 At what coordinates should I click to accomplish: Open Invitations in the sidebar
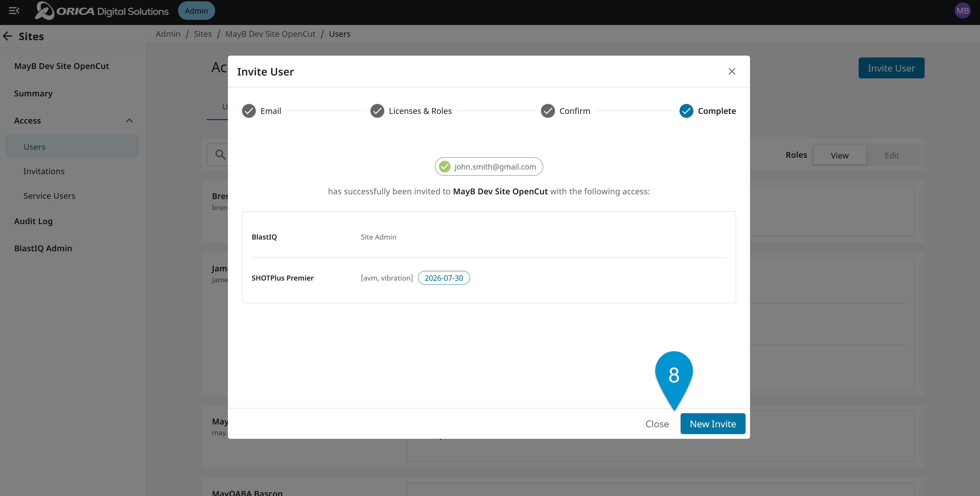(44, 171)
